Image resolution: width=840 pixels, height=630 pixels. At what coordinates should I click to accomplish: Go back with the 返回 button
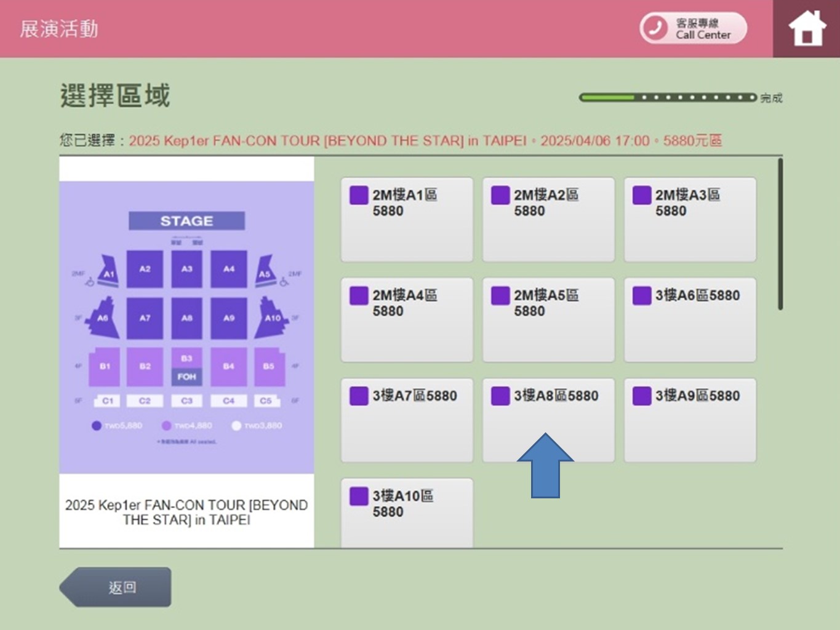click(x=116, y=587)
